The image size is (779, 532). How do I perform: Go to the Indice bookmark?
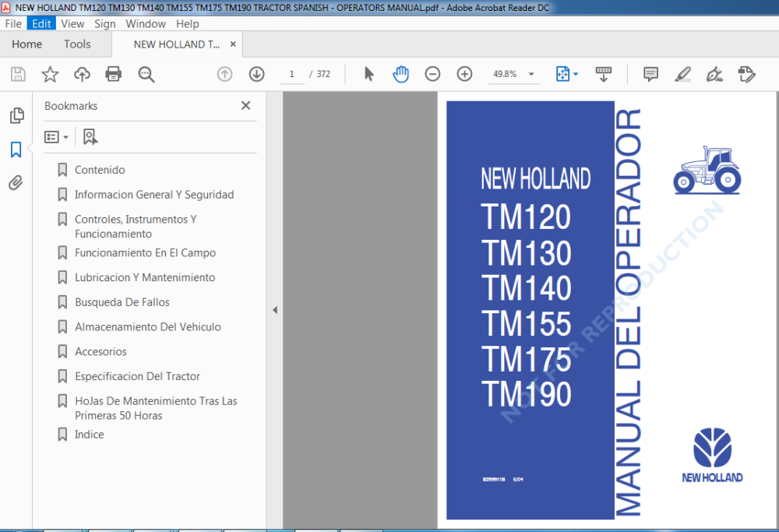tap(90, 435)
